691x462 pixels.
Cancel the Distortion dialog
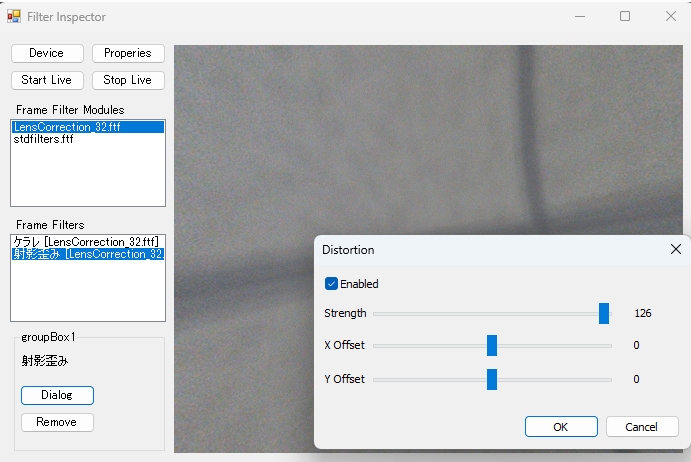(642, 427)
